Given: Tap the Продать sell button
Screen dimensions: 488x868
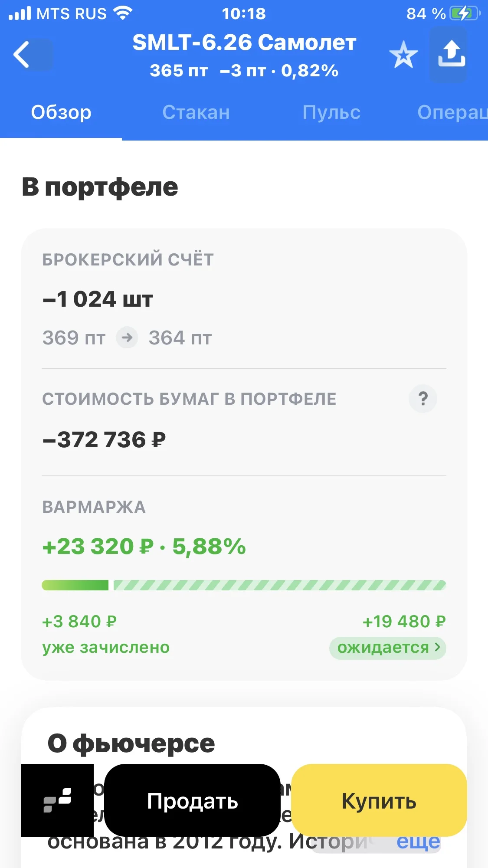Looking at the screenshot, I should click(193, 800).
